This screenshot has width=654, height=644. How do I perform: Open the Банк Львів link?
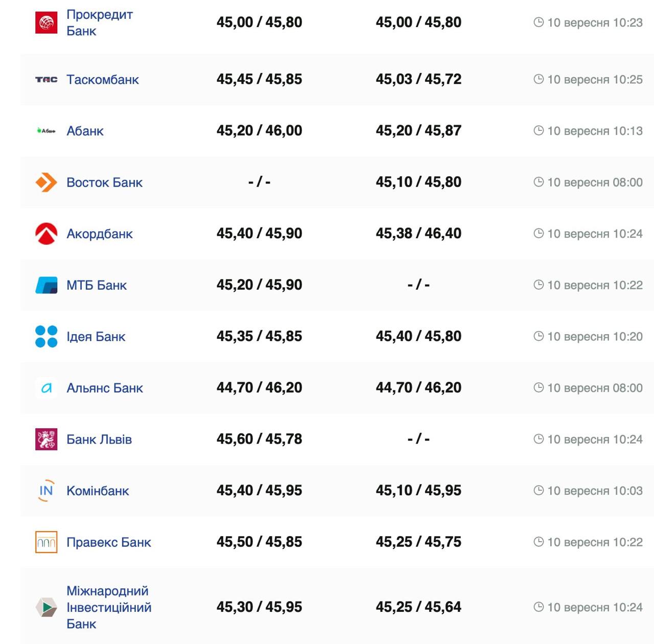coord(99,439)
